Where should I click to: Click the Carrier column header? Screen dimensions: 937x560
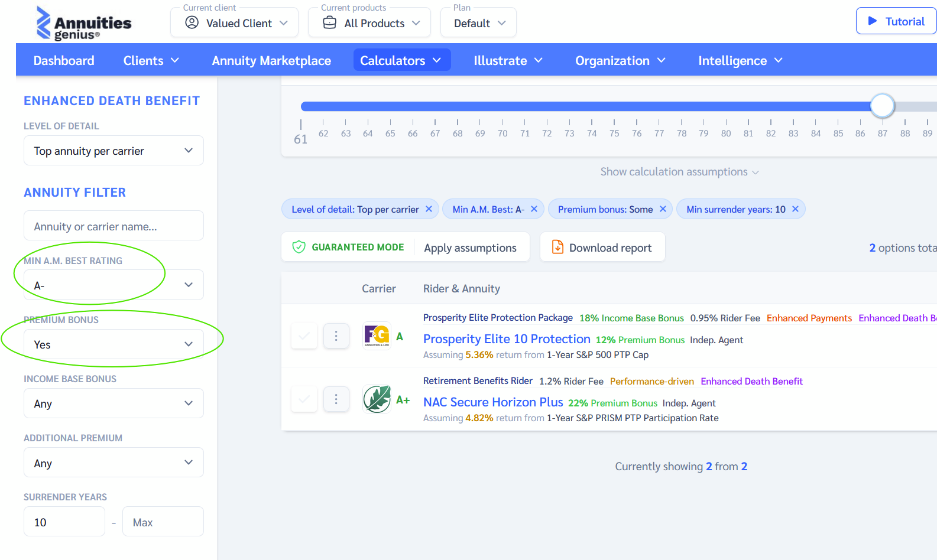click(x=379, y=288)
